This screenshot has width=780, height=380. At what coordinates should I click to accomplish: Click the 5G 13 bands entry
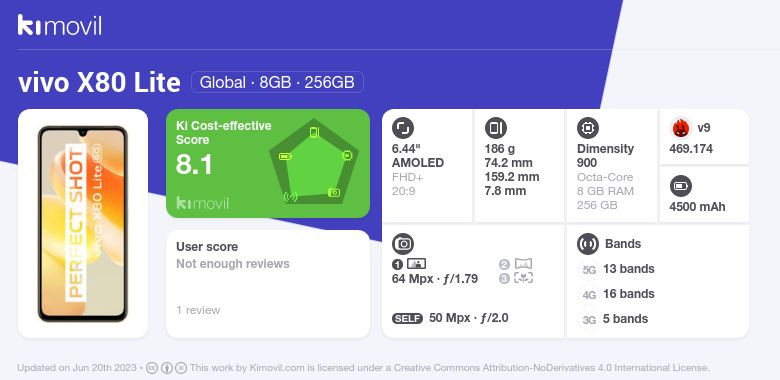tap(617, 269)
